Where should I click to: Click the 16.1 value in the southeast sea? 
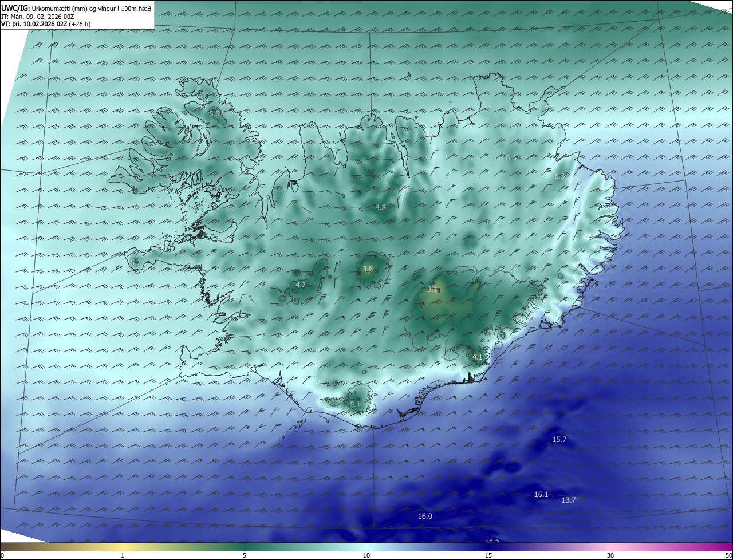point(541,495)
